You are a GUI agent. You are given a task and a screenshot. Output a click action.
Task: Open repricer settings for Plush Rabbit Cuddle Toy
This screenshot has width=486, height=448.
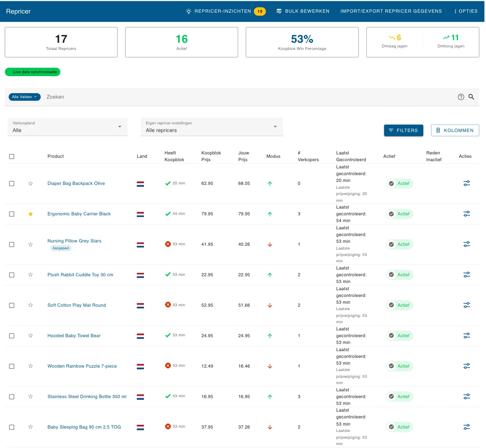(467, 275)
